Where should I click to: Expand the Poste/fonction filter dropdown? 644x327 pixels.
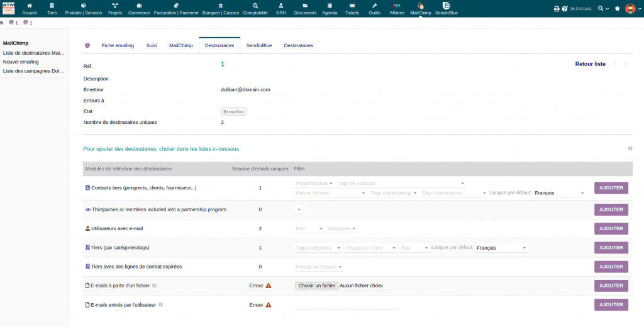click(314, 184)
